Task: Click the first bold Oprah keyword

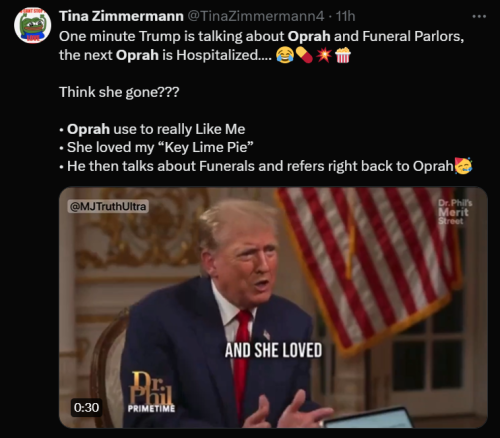Action: [x=309, y=36]
